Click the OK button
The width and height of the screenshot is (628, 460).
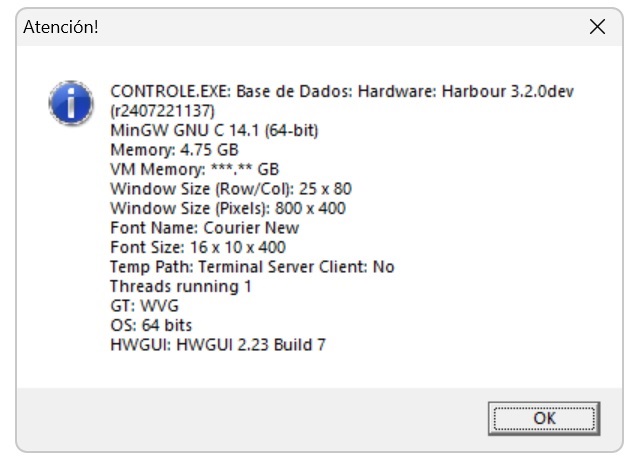click(543, 417)
